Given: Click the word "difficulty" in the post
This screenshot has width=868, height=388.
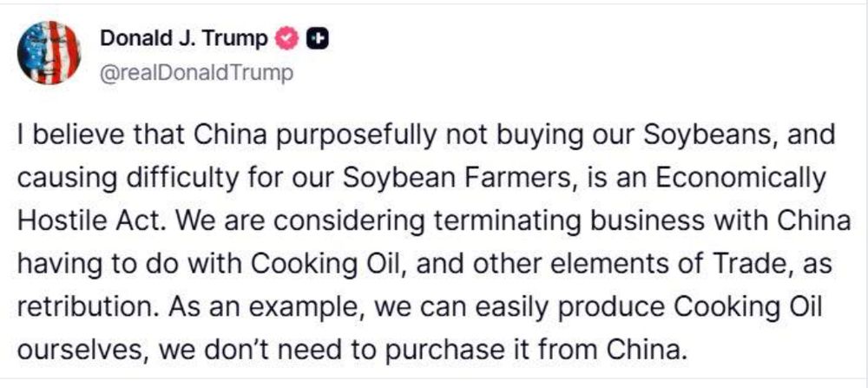Looking at the screenshot, I should pos(177,179).
